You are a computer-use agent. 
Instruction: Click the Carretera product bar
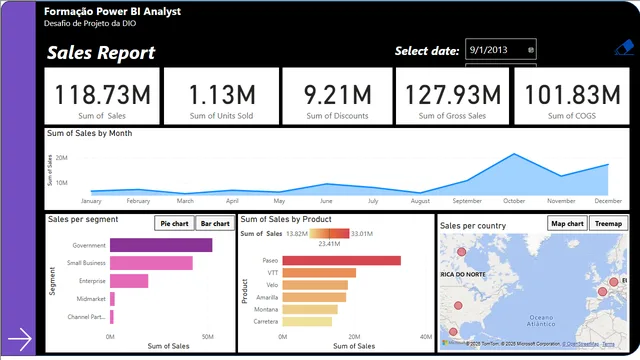coord(307,322)
